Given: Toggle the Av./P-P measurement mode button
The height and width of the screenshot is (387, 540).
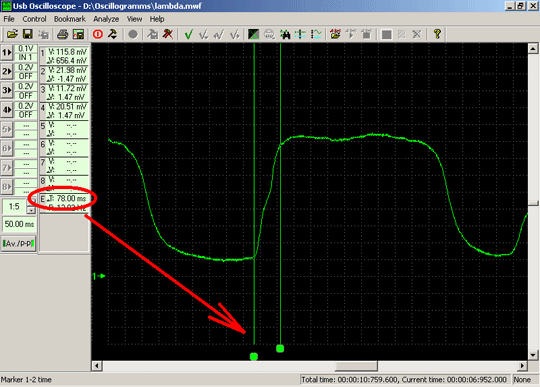Looking at the screenshot, I should (x=19, y=243).
